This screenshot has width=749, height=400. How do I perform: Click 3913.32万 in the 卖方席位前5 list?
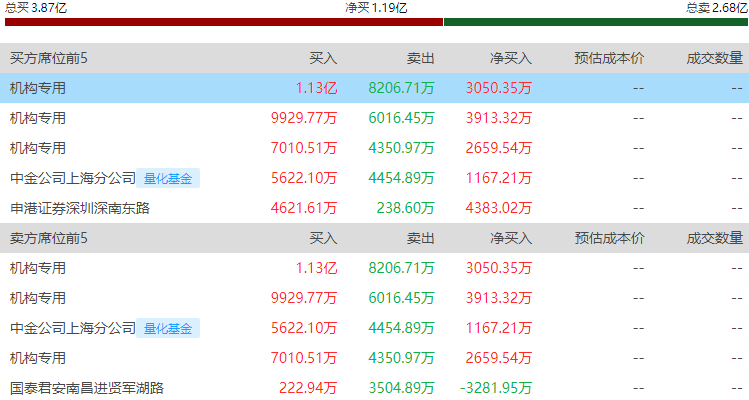(x=499, y=298)
